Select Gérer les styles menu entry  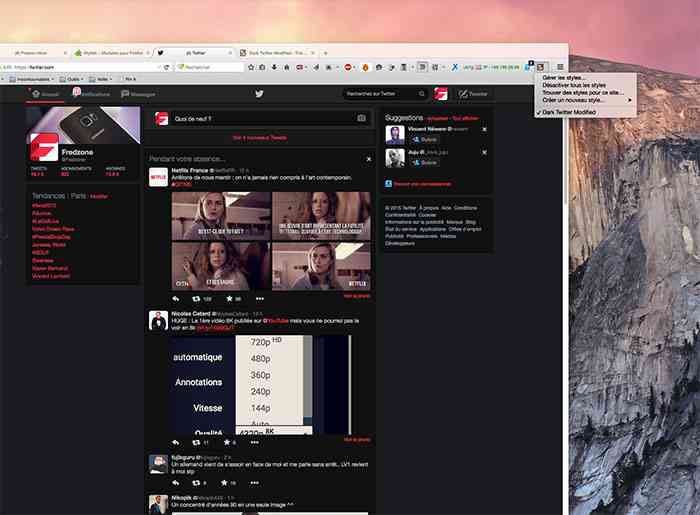click(585, 78)
